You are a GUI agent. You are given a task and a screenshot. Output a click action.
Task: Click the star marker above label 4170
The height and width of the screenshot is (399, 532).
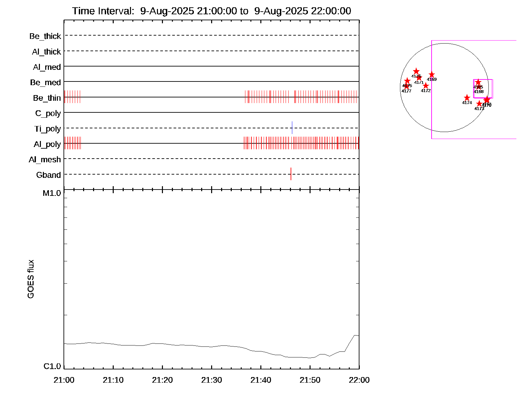(x=487, y=100)
